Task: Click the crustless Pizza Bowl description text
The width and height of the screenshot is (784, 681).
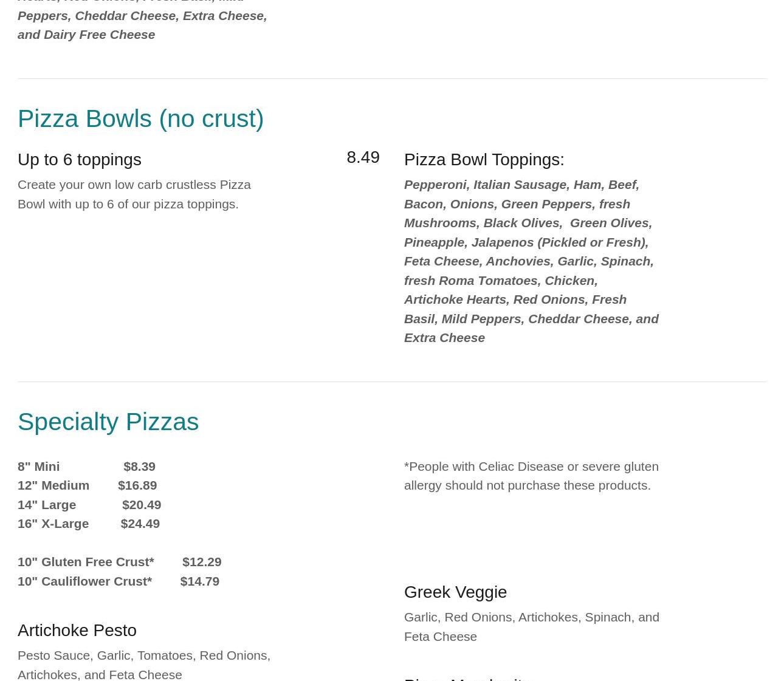Action: (x=134, y=194)
